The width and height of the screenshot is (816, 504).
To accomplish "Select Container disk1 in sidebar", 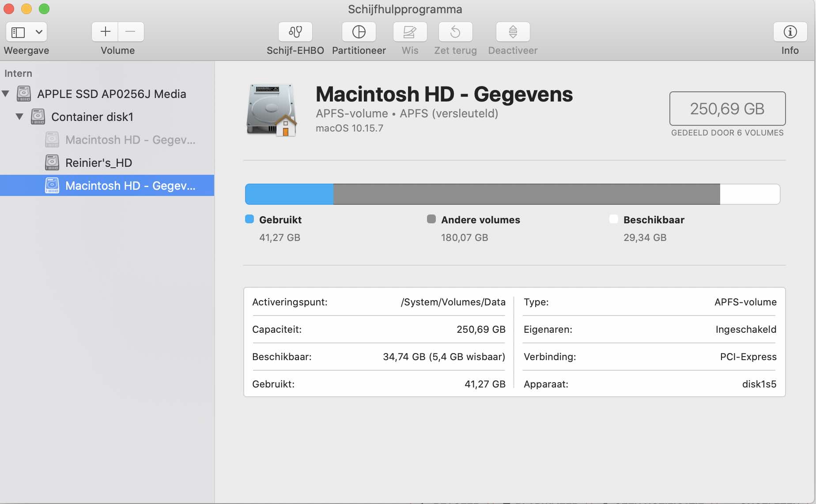I will (x=107, y=117).
